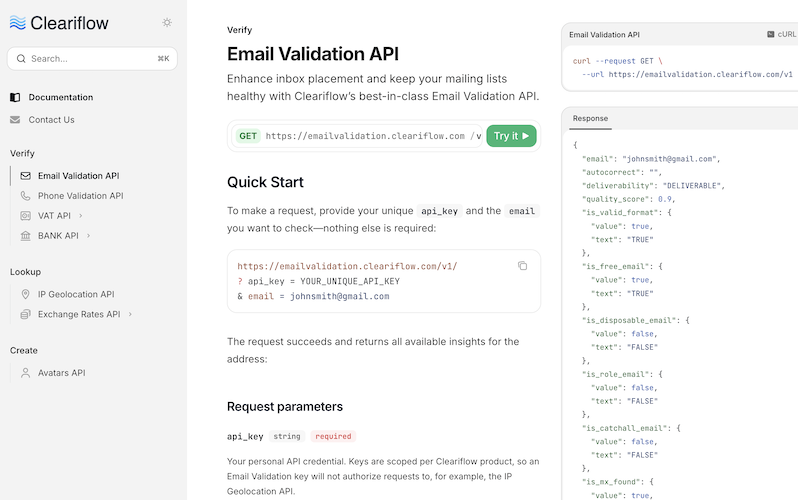Toggle the light/dark theme sun icon
This screenshot has width=798, height=500.
point(167,22)
